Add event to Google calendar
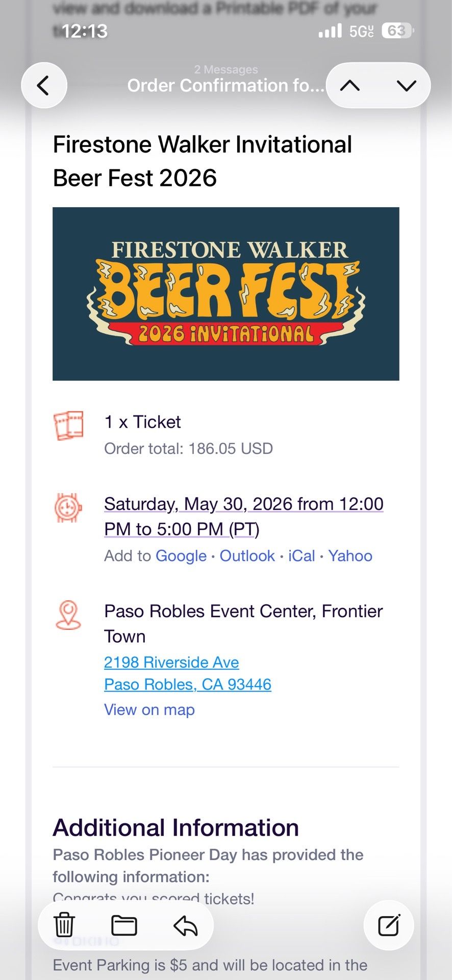452x980 pixels. (x=181, y=556)
